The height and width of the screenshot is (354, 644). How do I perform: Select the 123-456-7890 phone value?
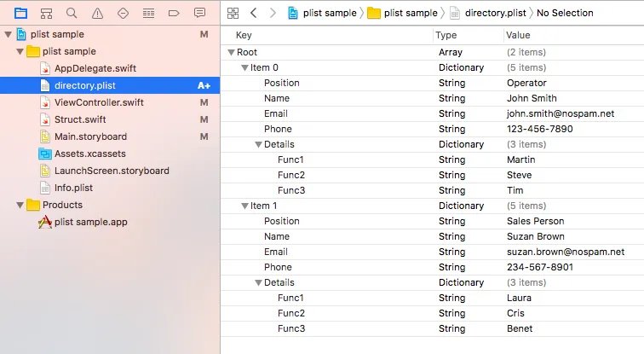click(540, 129)
